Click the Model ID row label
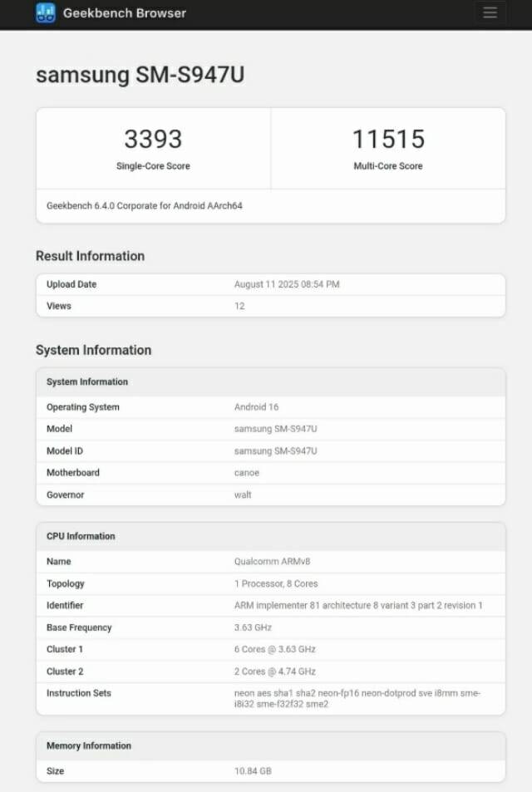532x792 pixels. [65, 451]
